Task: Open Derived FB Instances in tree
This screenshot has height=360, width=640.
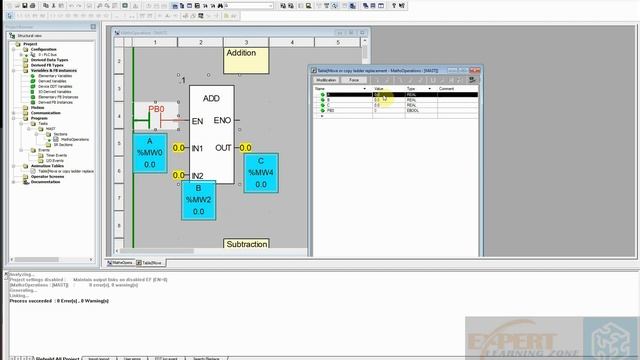Action: (56, 102)
